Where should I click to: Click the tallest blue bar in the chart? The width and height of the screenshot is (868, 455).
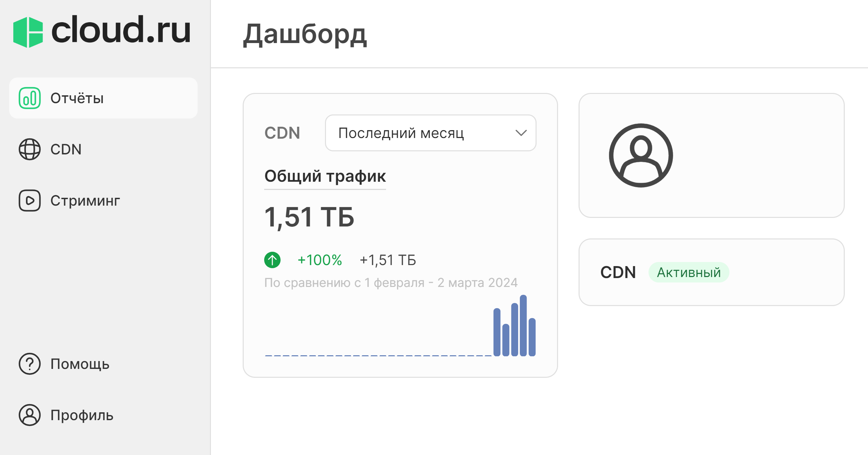[523, 325]
